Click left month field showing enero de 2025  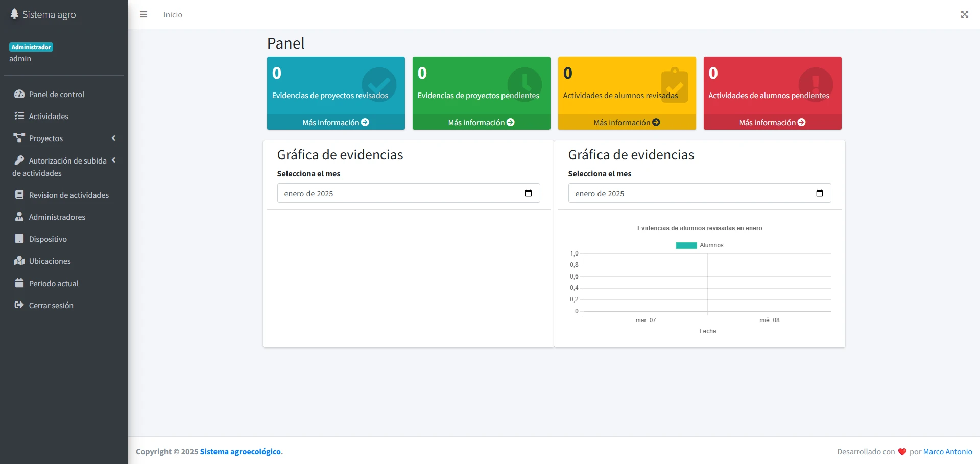(x=409, y=193)
